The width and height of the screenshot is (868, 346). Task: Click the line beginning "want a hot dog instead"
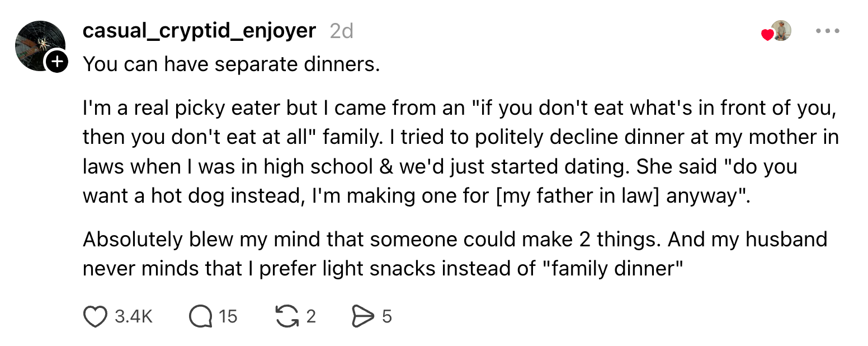click(x=416, y=196)
